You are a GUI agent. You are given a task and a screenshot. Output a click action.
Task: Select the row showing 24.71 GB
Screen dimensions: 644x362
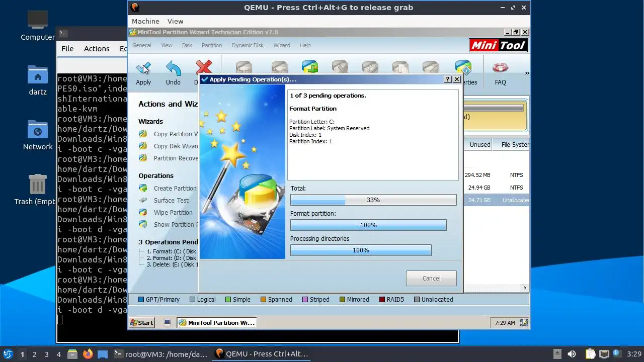pos(496,200)
